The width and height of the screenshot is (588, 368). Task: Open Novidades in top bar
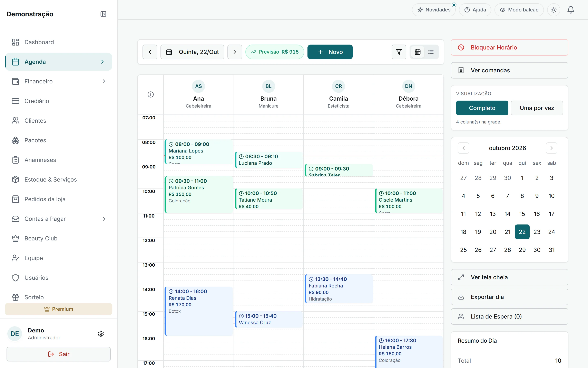[x=434, y=10]
